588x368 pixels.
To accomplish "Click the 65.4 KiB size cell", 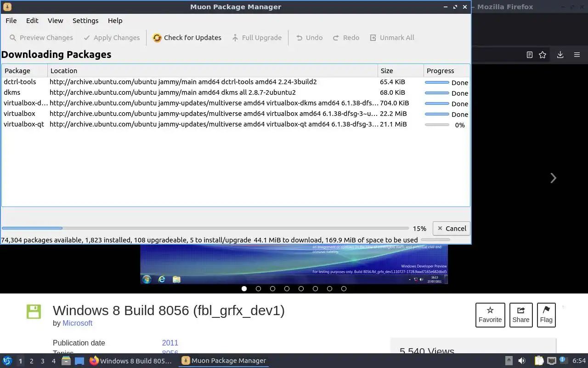I will tap(392, 82).
